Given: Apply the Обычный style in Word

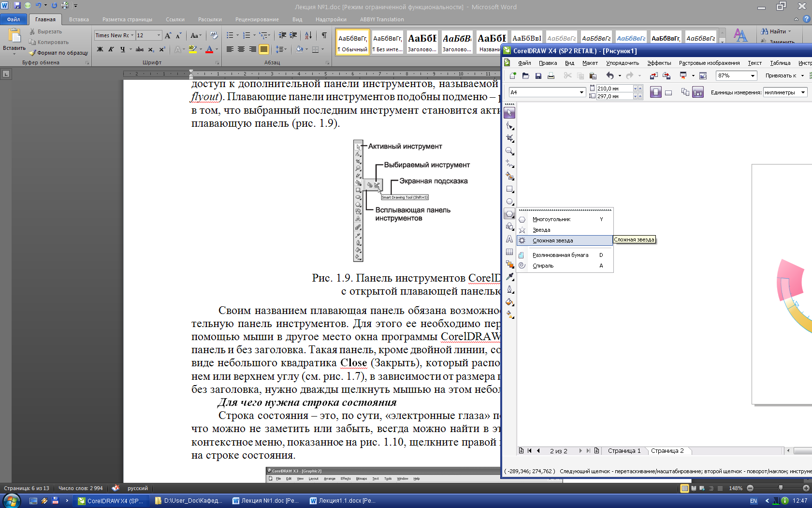Looking at the screenshot, I should (353, 42).
